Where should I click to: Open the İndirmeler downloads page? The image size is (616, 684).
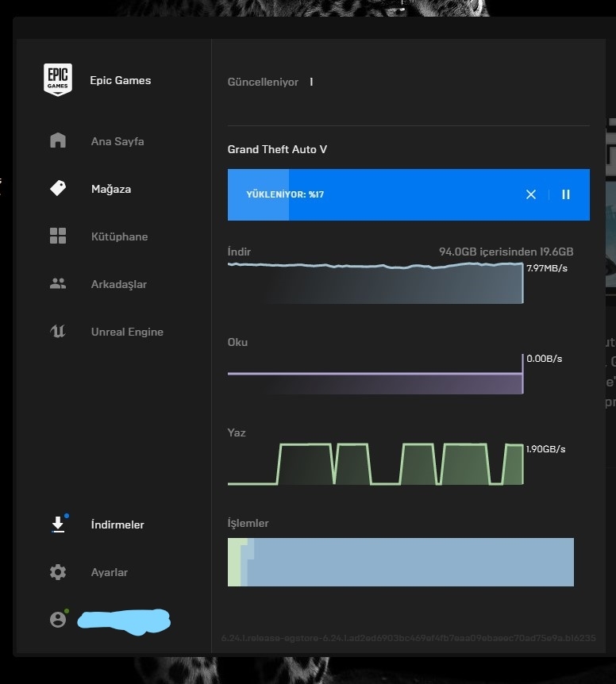click(117, 525)
